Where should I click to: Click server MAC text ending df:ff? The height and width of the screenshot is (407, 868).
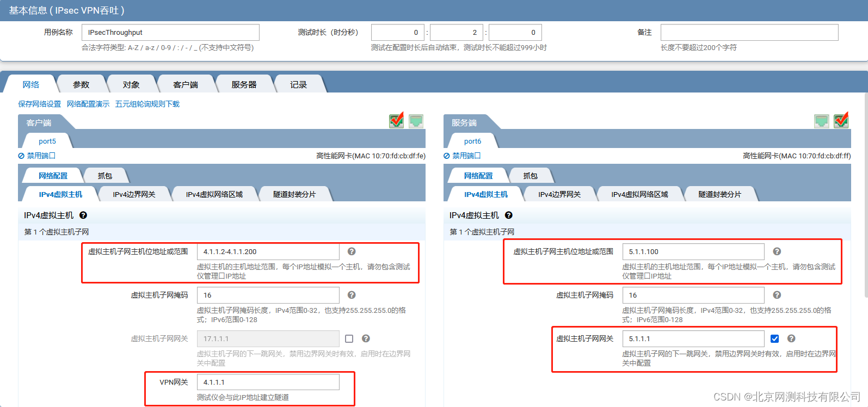(797, 156)
